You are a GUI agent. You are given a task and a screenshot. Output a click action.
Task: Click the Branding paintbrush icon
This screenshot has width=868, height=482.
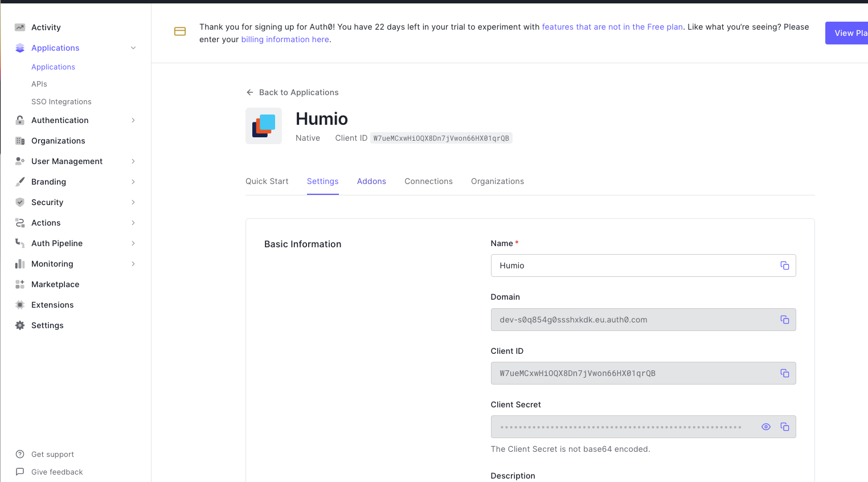(20, 182)
